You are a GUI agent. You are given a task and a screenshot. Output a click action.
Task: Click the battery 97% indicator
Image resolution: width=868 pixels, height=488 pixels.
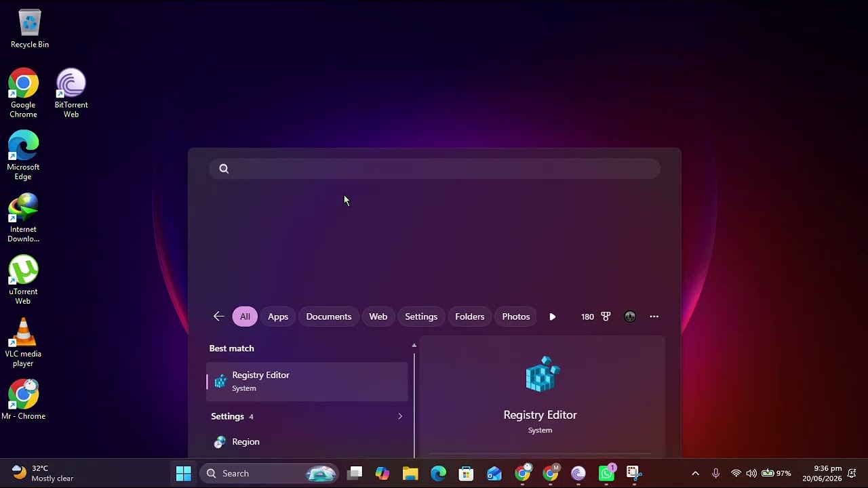tap(776, 473)
